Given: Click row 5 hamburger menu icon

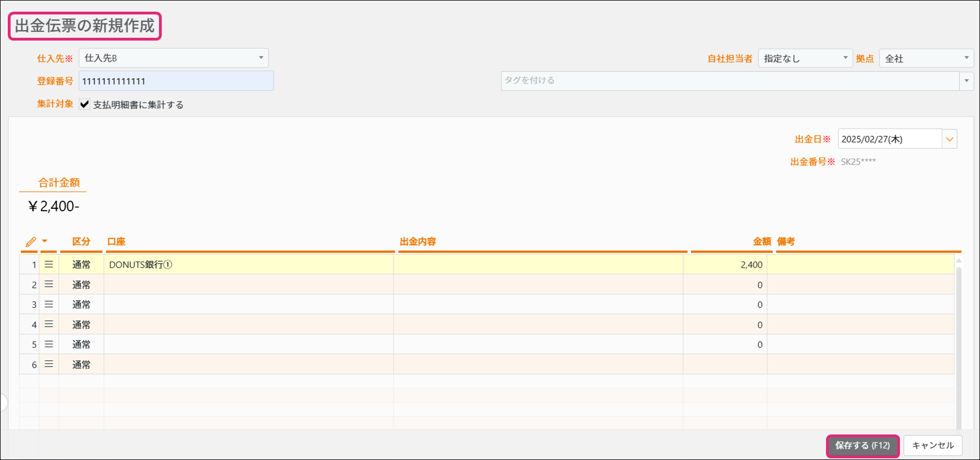Looking at the screenshot, I should (49, 344).
